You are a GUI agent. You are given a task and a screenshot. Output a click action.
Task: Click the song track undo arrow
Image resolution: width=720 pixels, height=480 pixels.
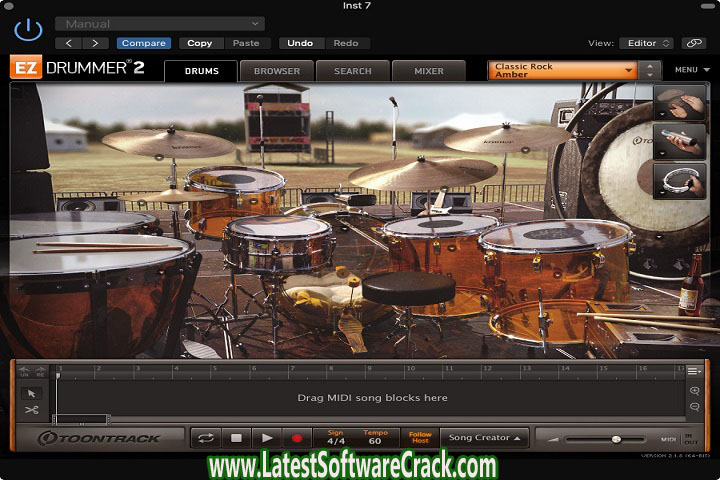click(24, 372)
